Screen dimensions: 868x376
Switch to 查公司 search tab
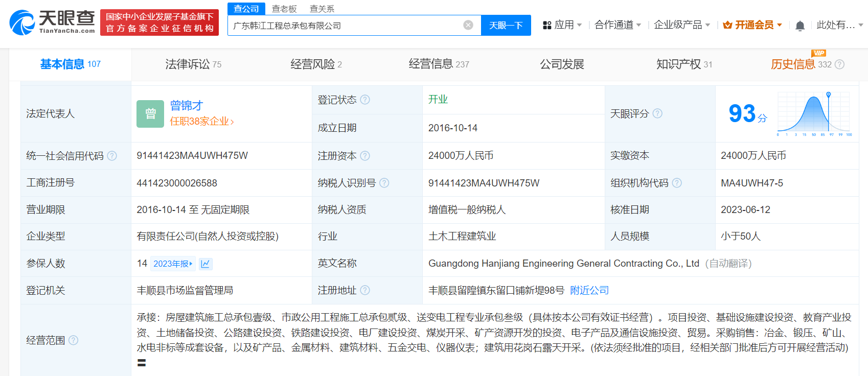coord(246,9)
